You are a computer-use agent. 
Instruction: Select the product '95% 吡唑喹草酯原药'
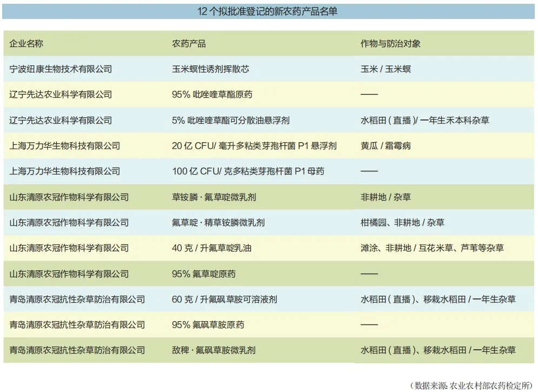click(212, 94)
